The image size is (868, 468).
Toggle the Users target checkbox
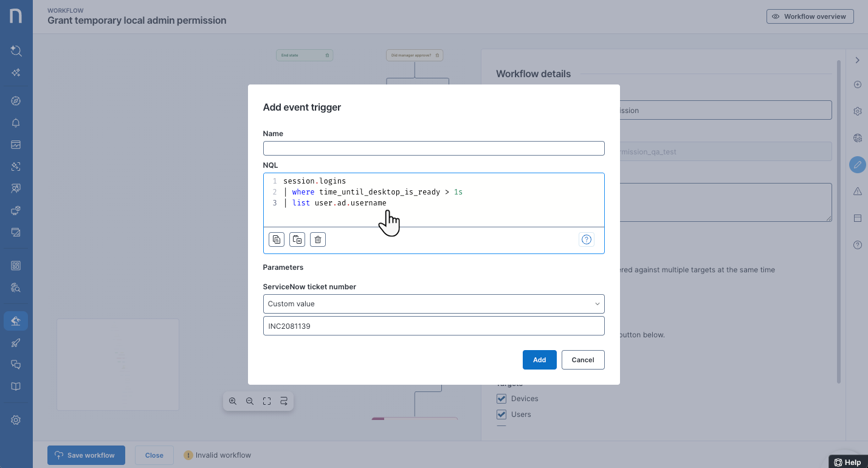501,415
